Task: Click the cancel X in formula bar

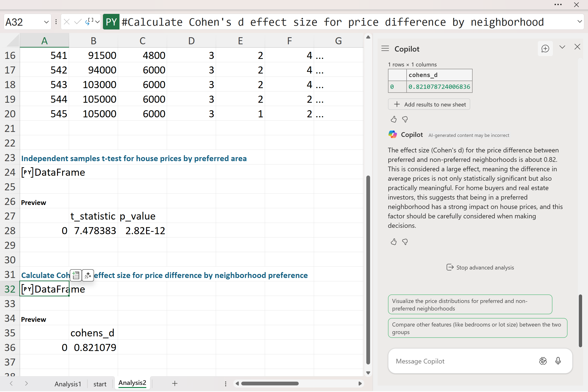Action: tap(66, 22)
